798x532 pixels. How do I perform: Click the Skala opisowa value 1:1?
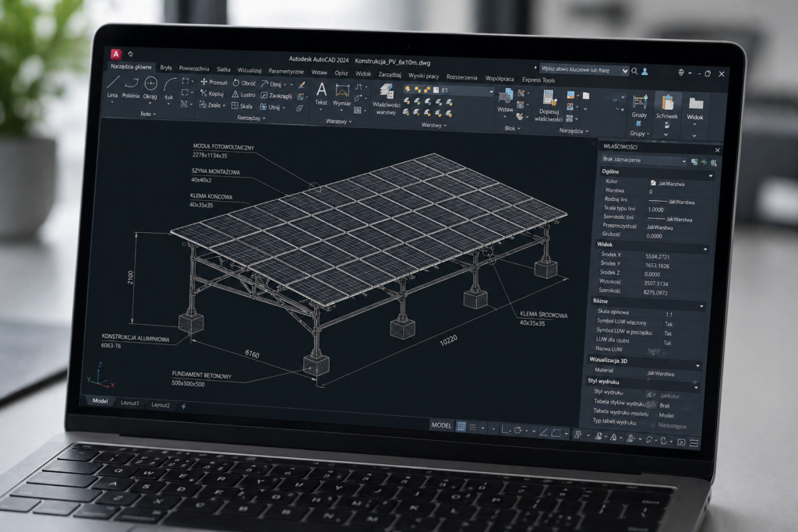point(669,315)
